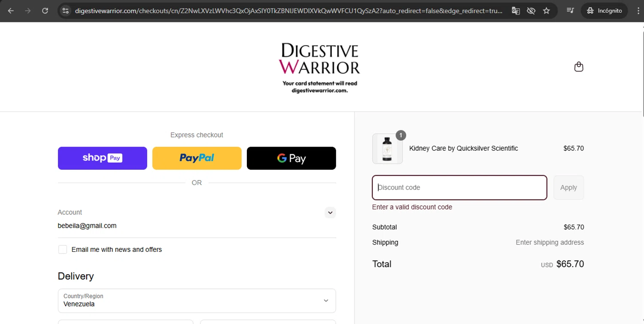Click the translate page icon
Screen dimensions: 644x324
coord(516,11)
